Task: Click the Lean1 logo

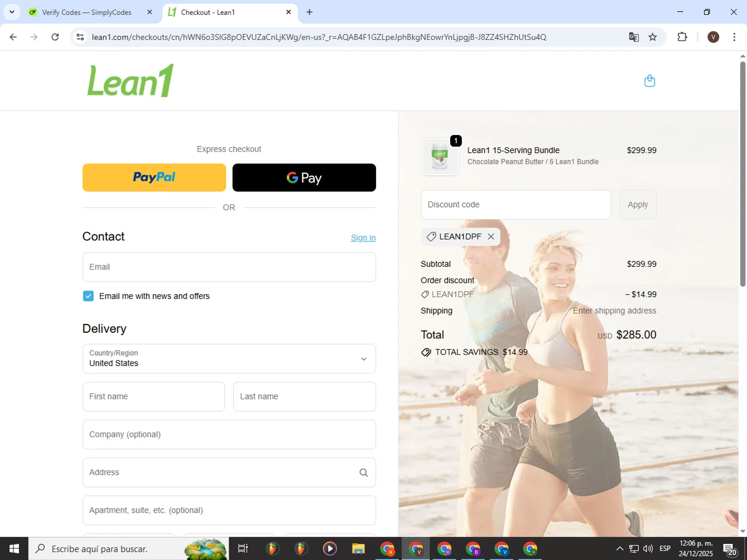Action: pyautogui.click(x=130, y=81)
